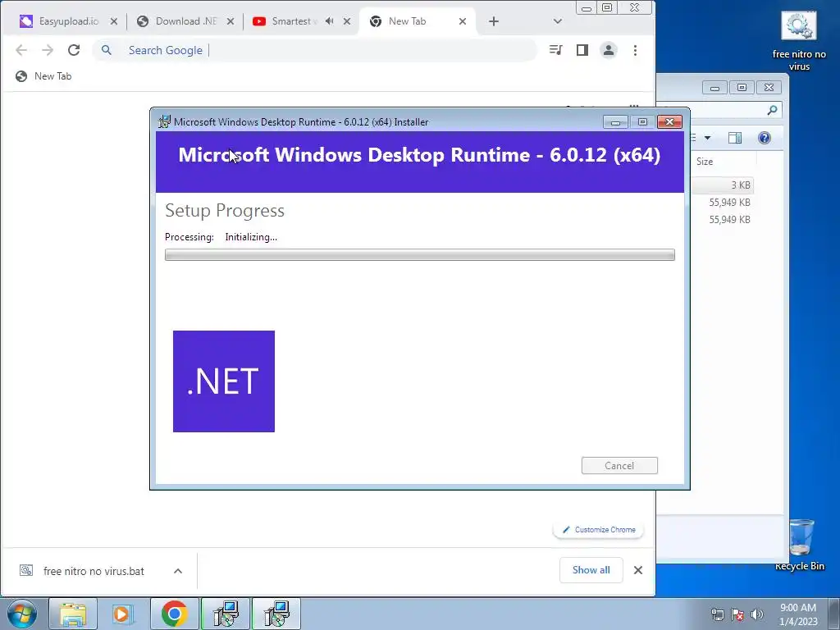This screenshot has height=630, width=840.
Task: Close the YouTube Smartest tab
Action: pyautogui.click(x=347, y=21)
